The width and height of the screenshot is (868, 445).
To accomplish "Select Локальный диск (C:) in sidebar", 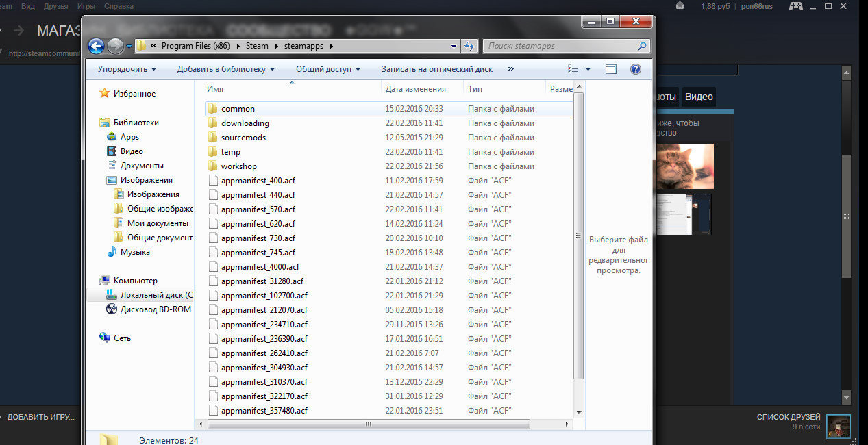I will 156,295.
